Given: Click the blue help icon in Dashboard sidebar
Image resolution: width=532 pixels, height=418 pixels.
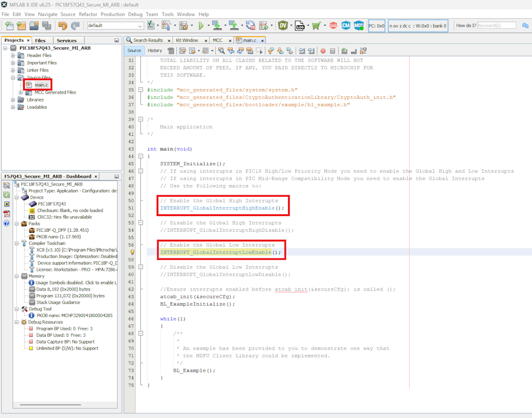Looking at the screenshot, I should point(7,223).
